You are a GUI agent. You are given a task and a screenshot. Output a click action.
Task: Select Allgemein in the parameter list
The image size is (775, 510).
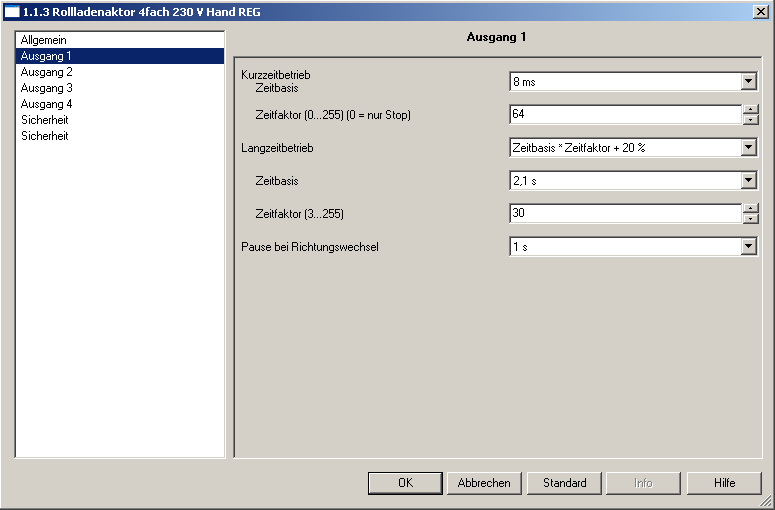(44, 40)
